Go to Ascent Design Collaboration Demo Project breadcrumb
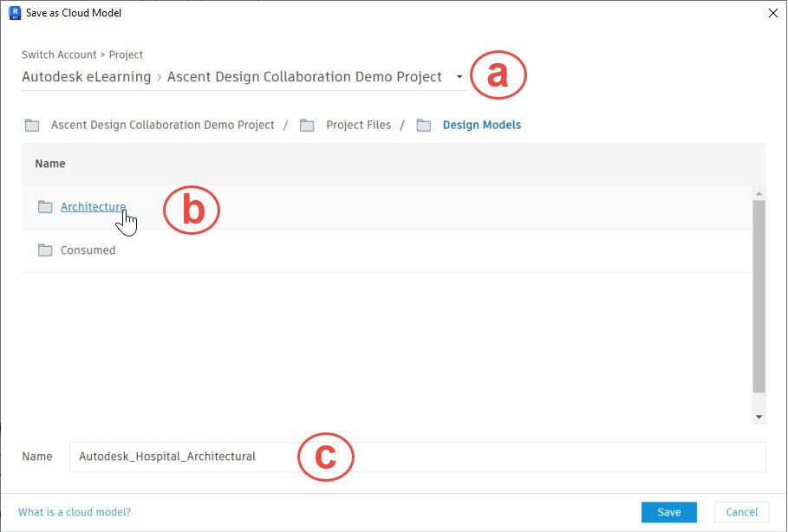The height and width of the screenshot is (532, 788). point(163,125)
